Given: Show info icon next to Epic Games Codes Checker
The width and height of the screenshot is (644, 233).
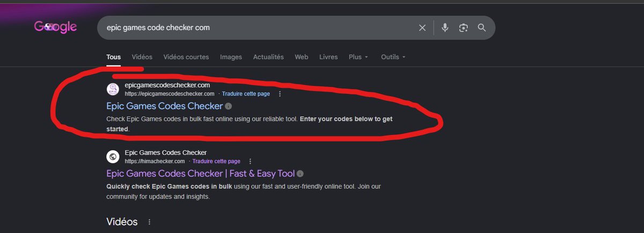Looking at the screenshot, I should [229, 106].
